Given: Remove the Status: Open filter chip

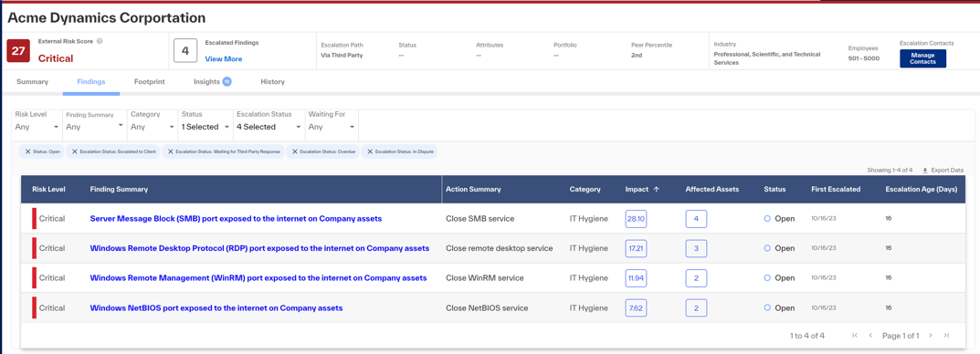Looking at the screenshot, I should pos(27,151).
